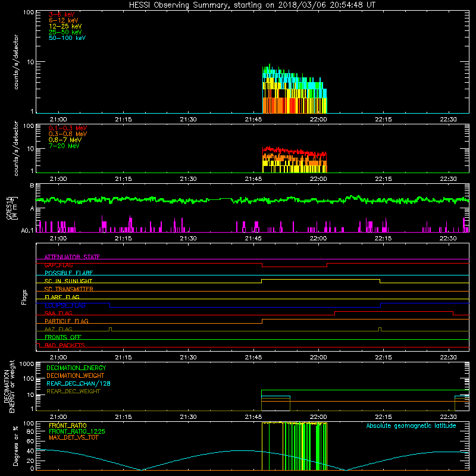Click the 1000 tick label on the decimation axis
This screenshot has width=476, height=476.
pos(27,364)
